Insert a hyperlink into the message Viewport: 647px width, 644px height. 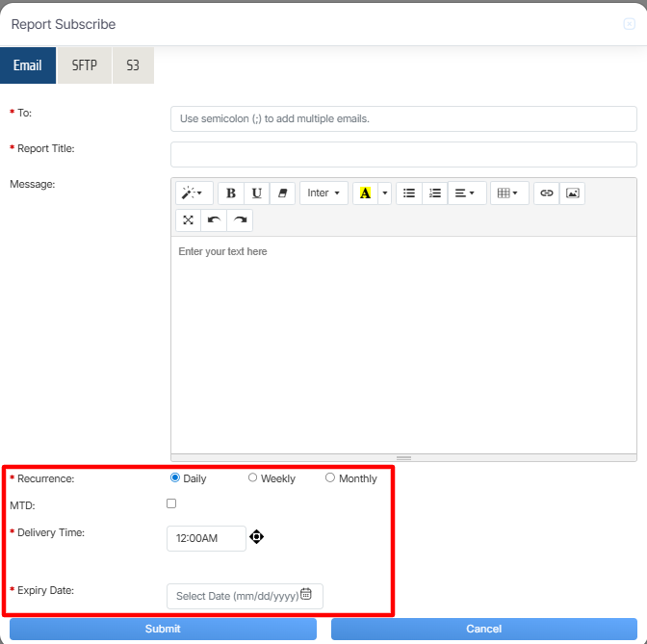pos(547,193)
